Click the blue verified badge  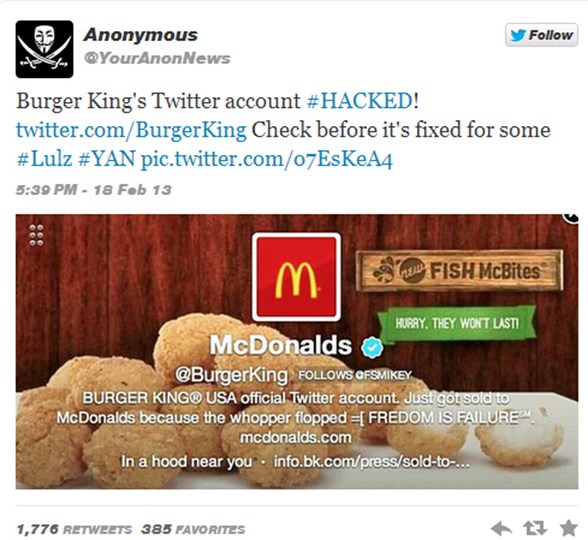pyautogui.click(x=372, y=346)
